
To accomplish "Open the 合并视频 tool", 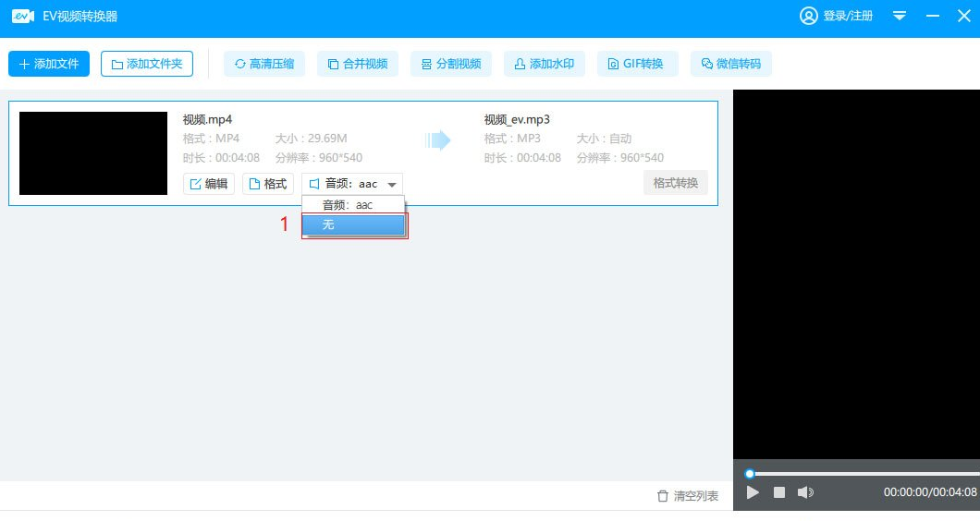I will 358,64.
